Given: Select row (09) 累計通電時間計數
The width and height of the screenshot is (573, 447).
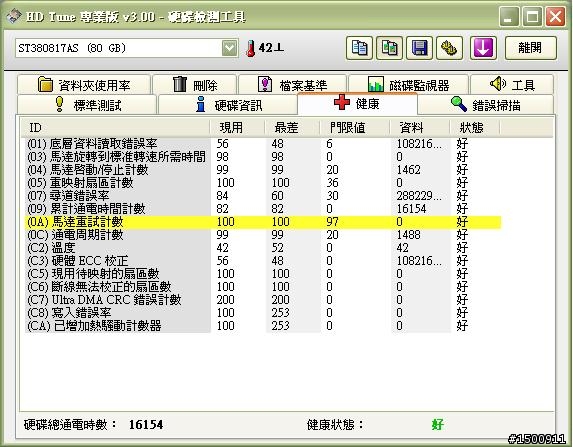Looking at the screenshot, I should [x=263, y=209].
